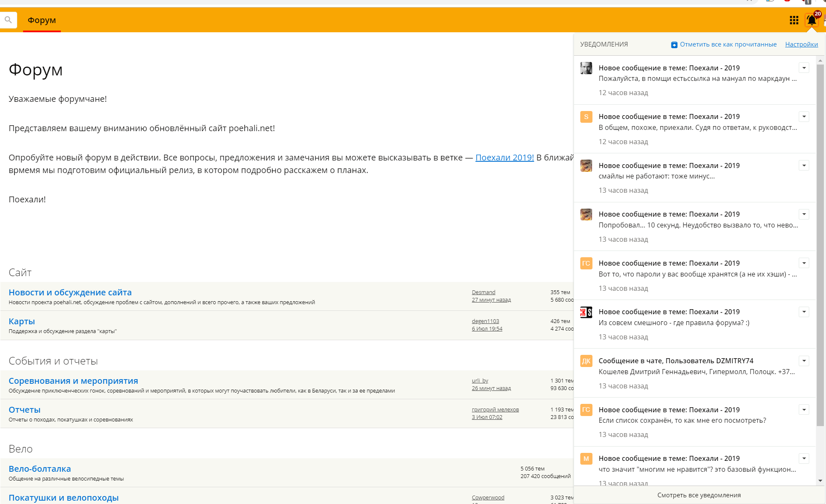The height and width of the screenshot is (504, 826).
Task: Click scrollbar down arrow in notifications panel
Action: pyautogui.click(x=820, y=481)
